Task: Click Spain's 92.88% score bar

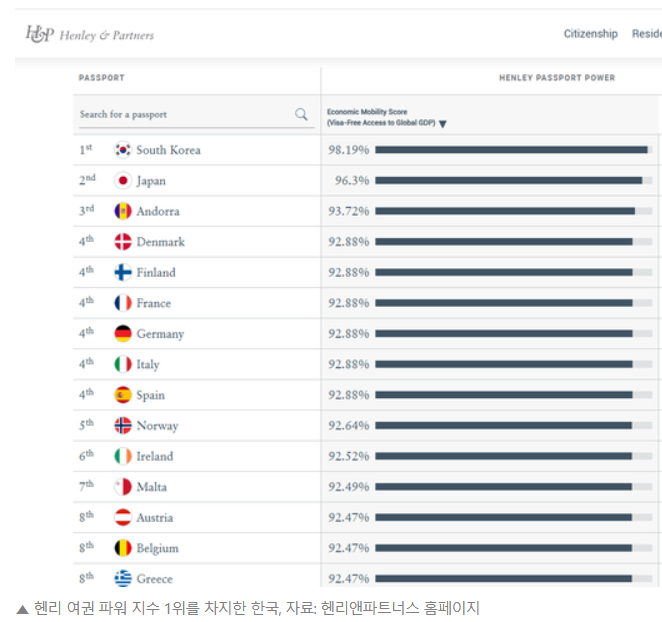Action: tap(504, 395)
